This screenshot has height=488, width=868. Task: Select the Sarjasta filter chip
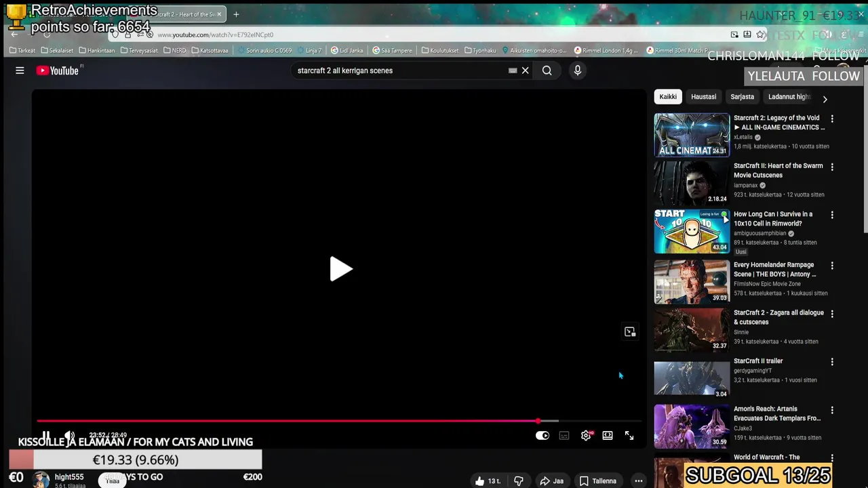(x=742, y=97)
